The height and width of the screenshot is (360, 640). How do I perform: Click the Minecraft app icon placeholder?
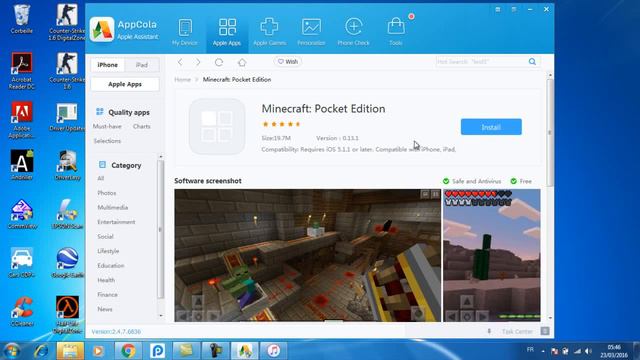217,127
